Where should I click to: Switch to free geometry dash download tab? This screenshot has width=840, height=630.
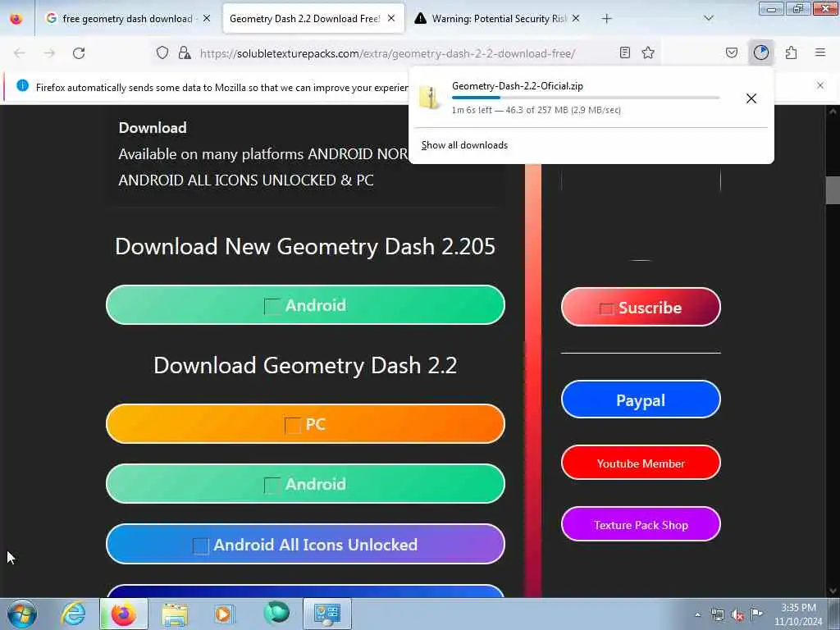coord(127,19)
